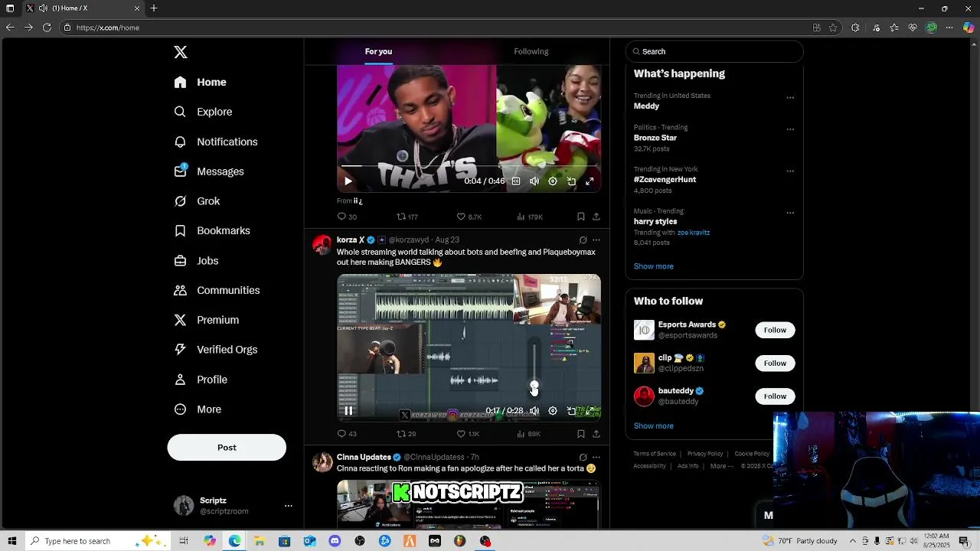Click the top video progress bar
The height and width of the screenshot is (551, 980).
click(x=469, y=165)
